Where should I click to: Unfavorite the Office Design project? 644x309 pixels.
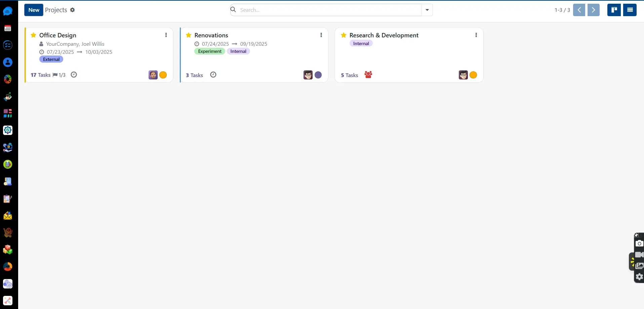pyautogui.click(x=33, y=35)
